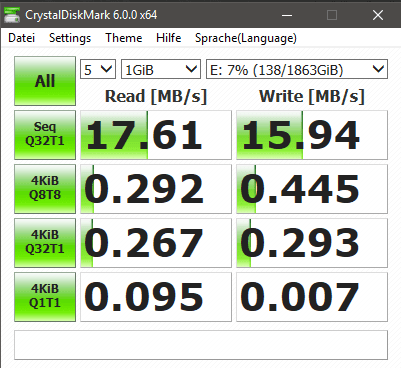This screenshot has width=401, height=368.
Task: Click the CrystalDiskMark title bar icon
Action: pyautogui.click(x=12, y=15)
